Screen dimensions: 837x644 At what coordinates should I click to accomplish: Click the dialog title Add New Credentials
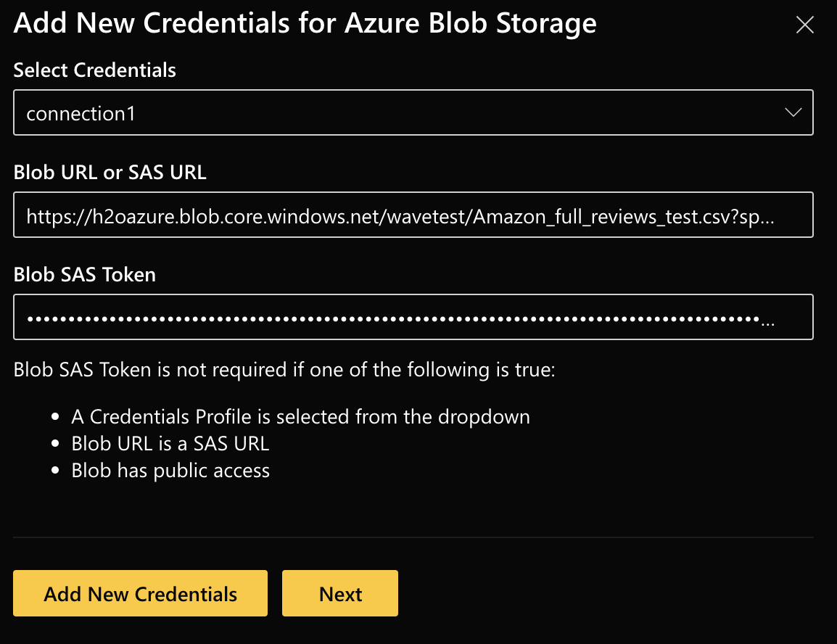305,22
